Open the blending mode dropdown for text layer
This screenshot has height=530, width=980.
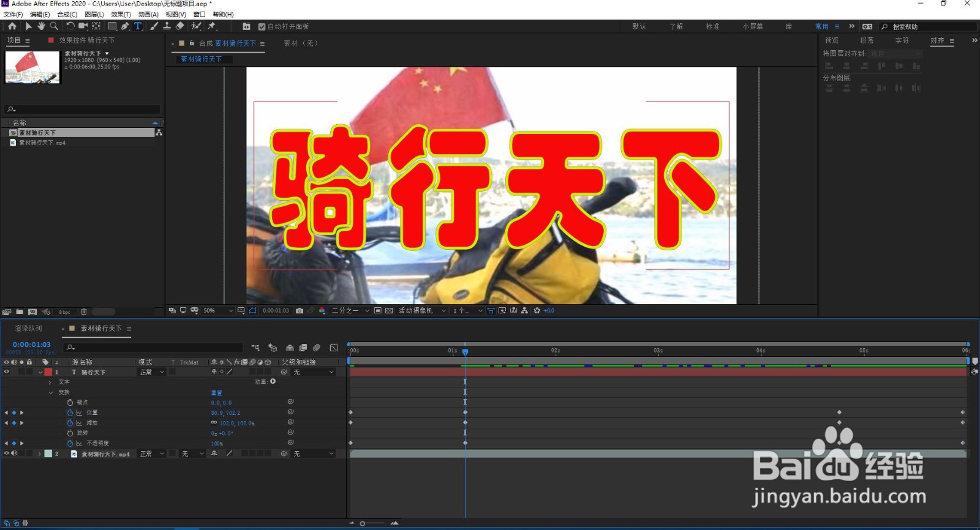[152, 372]
